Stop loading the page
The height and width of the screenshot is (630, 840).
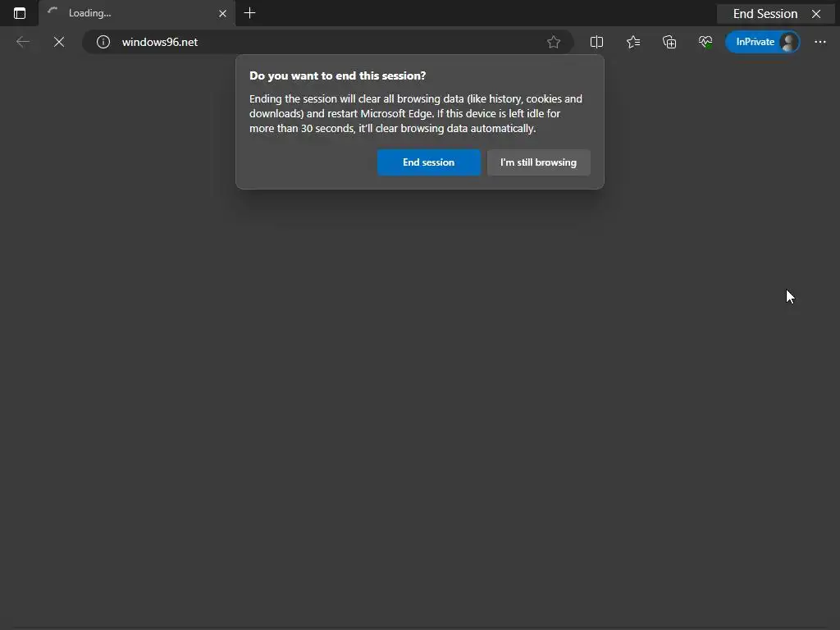click(59, 42)
